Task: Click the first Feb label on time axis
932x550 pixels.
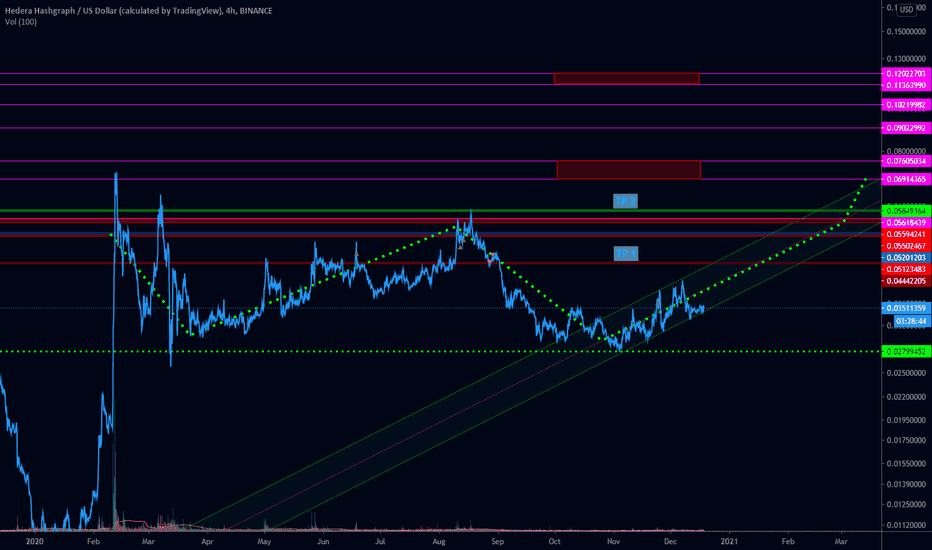Action: point(93,541)
